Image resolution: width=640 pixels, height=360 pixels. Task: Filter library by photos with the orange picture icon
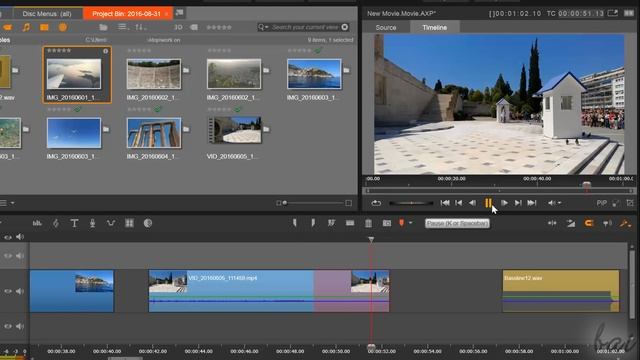click(44, 27)
